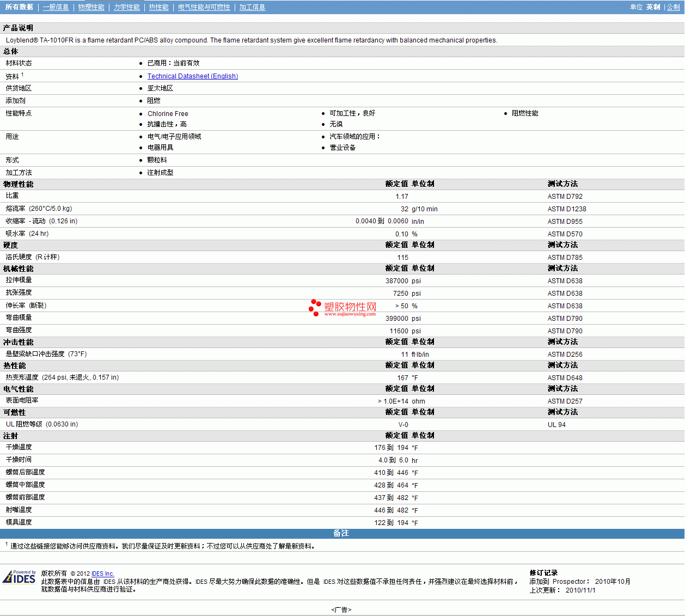Click 汽车领域的应用 use item
Image resolution: width=685 pixels, height=616 pixels.
(x=354, y=137)
